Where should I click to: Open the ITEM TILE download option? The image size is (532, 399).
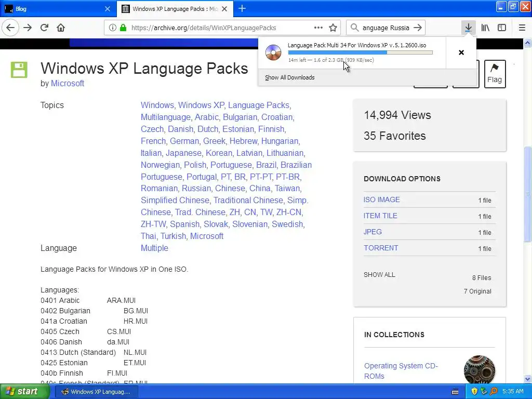pyautogui.click(x=380, y=216)
